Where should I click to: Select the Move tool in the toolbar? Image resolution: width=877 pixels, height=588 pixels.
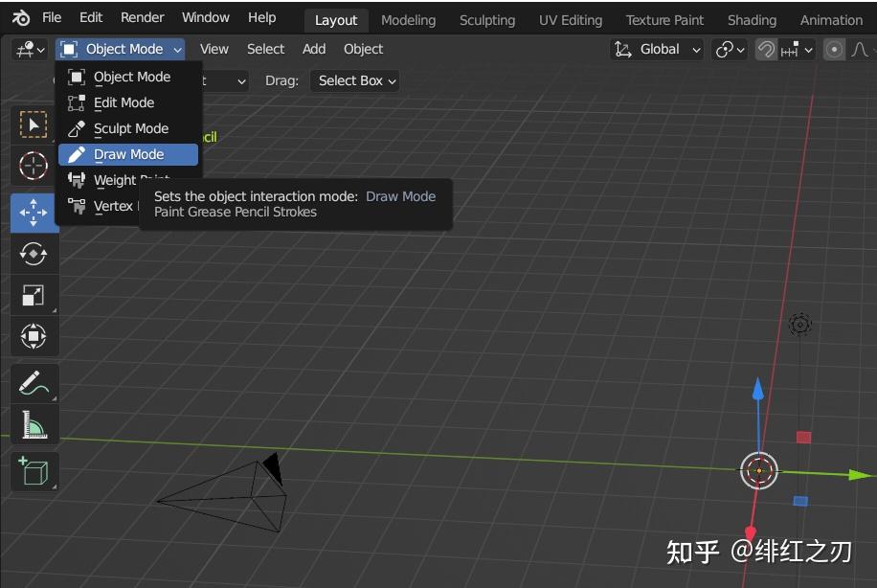click(x=34, y=212)
